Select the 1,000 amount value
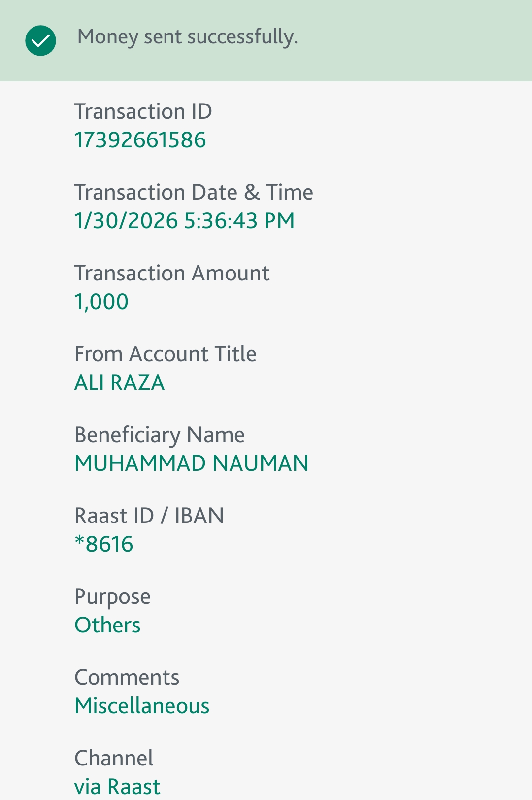This screenshot has width=532, height=800. (x=101, y=302)
